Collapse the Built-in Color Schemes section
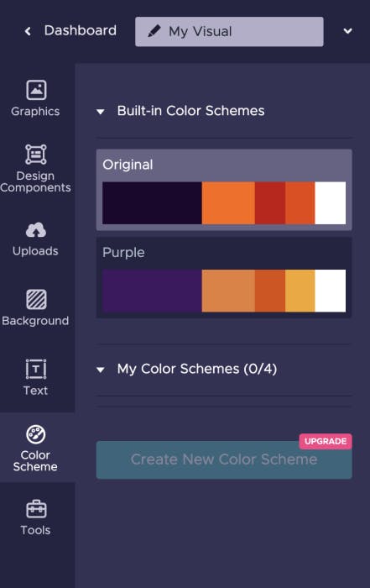Screen dimensions: 370x588 click(101, 112)
